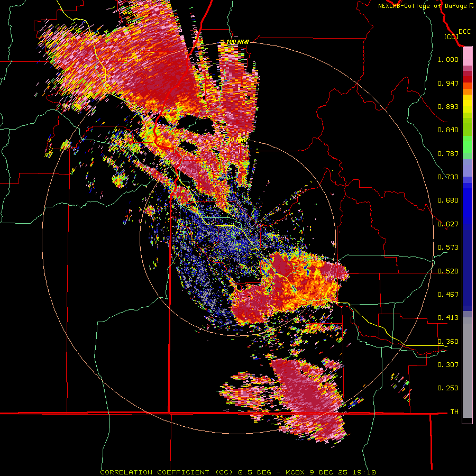Pick the light pink top color bar segment
476x476 pixels.
[x=467, y=57]
